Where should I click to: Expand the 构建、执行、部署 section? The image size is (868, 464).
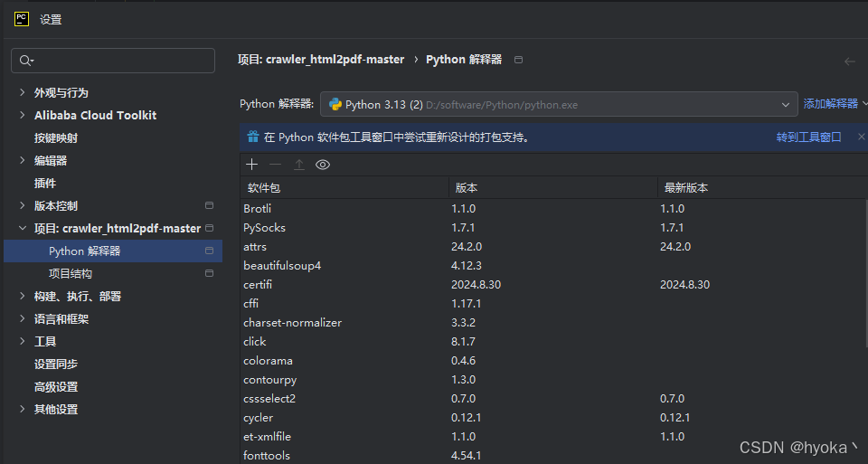coord(22,296)
